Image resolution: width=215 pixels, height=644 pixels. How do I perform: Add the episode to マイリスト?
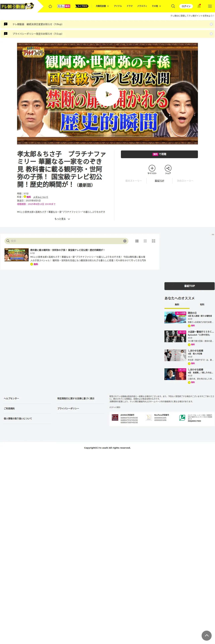(152, 170)
